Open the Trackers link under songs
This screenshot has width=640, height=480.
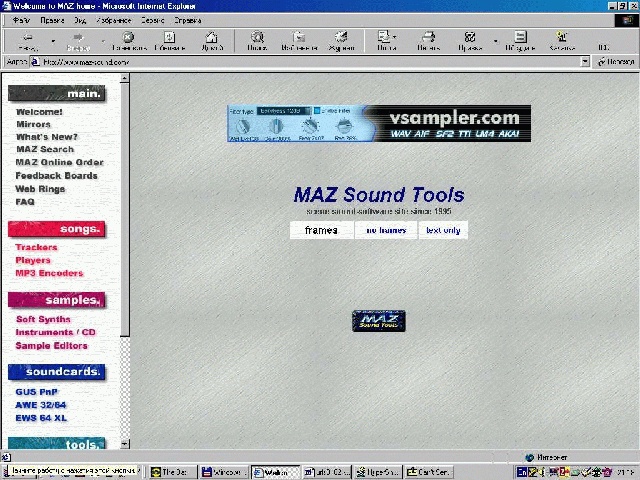click(x=36, y=247)
